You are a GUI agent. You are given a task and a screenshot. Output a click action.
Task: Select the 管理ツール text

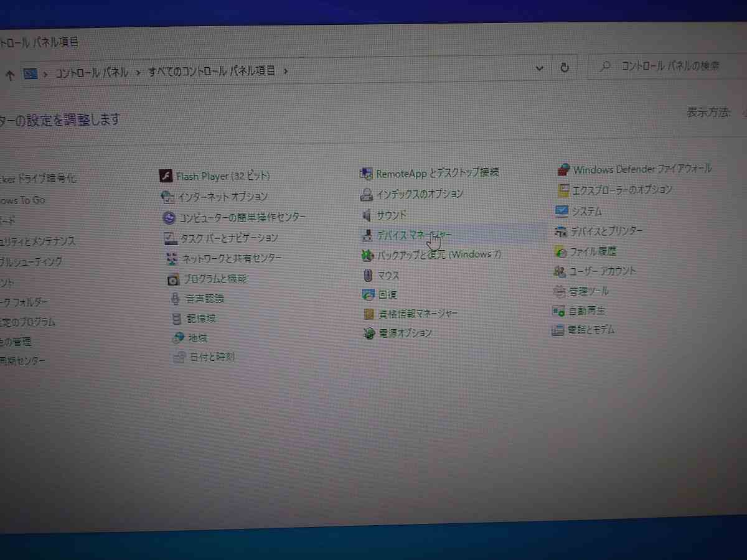pos(589,291)
